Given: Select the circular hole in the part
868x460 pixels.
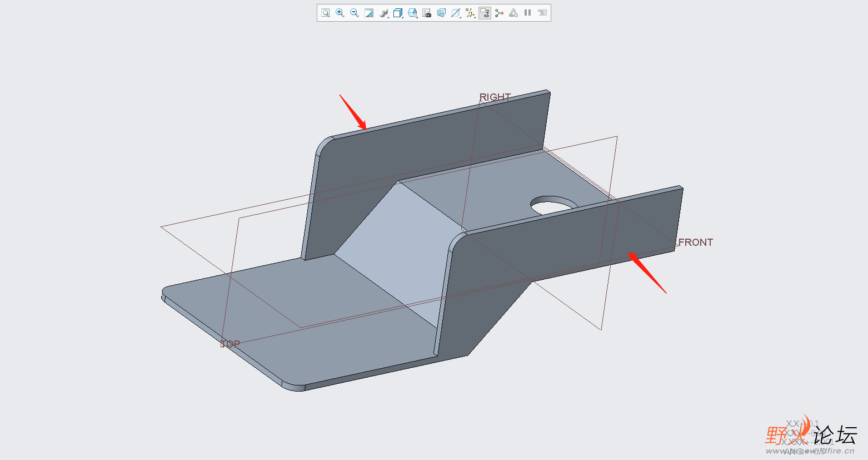Looking at the screenshot, I should tap(553, 205).
